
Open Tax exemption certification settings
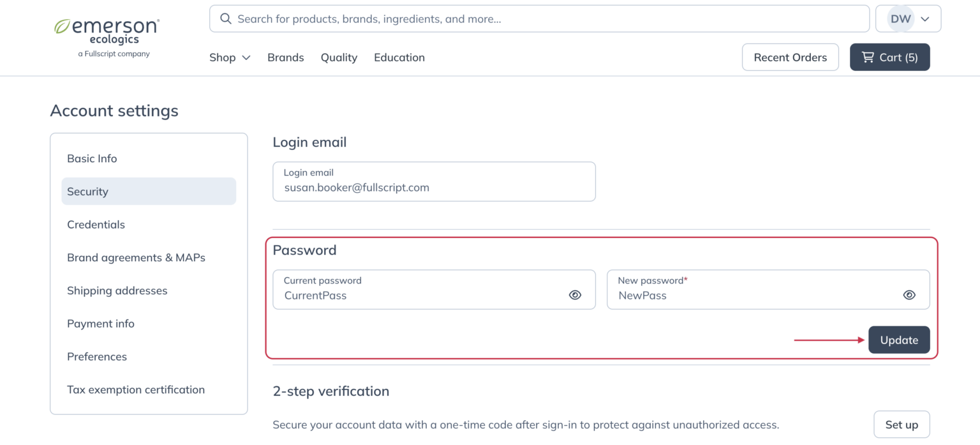coord(136,389)
